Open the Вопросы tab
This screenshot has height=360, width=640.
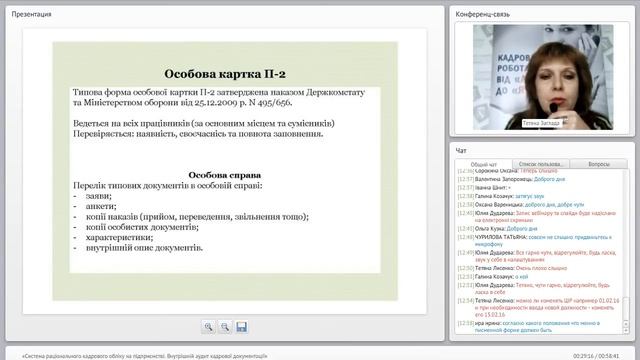pos(598,164)
